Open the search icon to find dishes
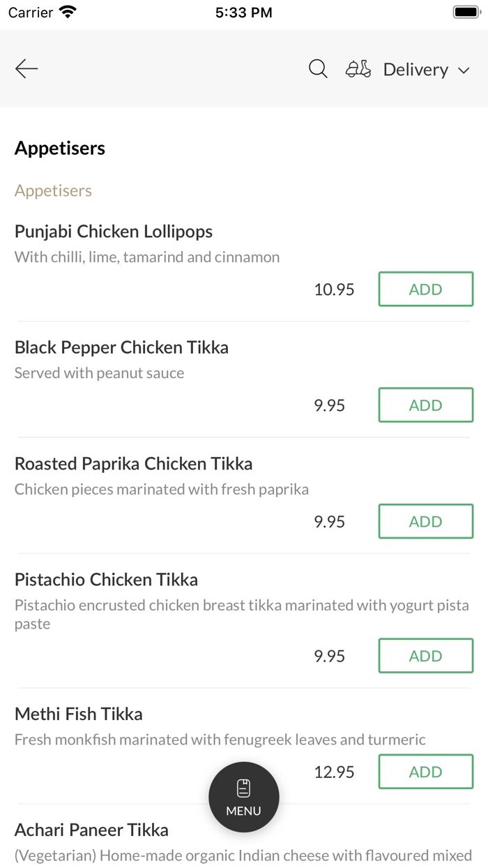488x868 pixels. coord(318,69)
